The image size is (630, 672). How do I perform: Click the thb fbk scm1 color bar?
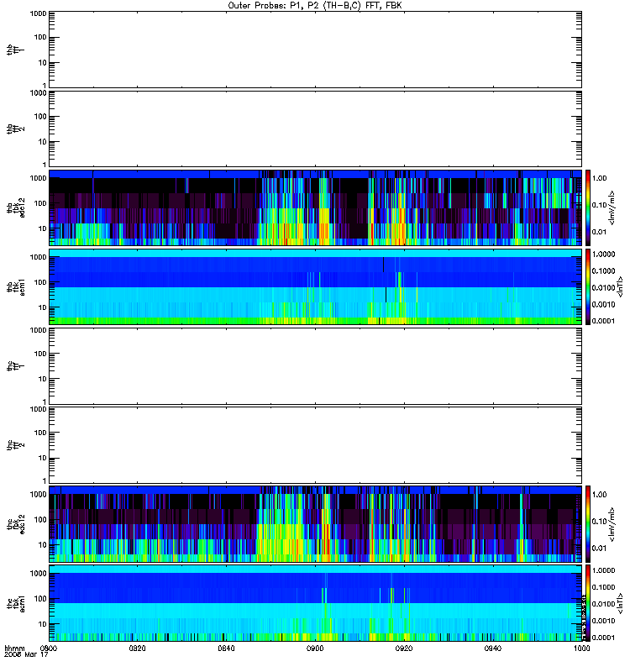click(588, 286)
